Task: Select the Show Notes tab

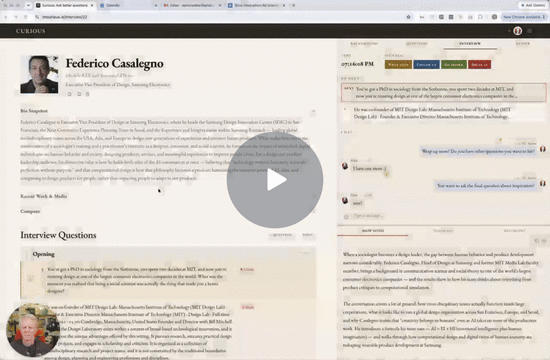Action: click(373, 231)
